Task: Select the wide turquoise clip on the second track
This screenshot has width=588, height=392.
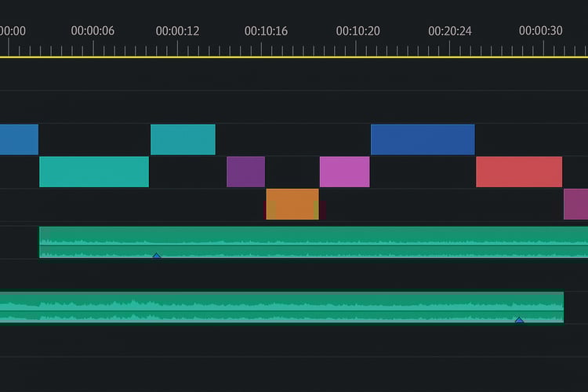Action: coord(94,172)
